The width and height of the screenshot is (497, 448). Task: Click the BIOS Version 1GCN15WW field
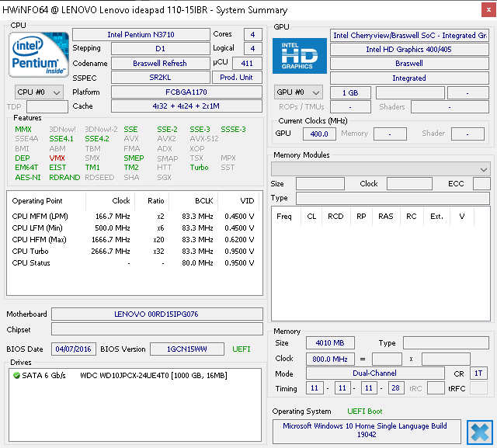coord(187,349)
